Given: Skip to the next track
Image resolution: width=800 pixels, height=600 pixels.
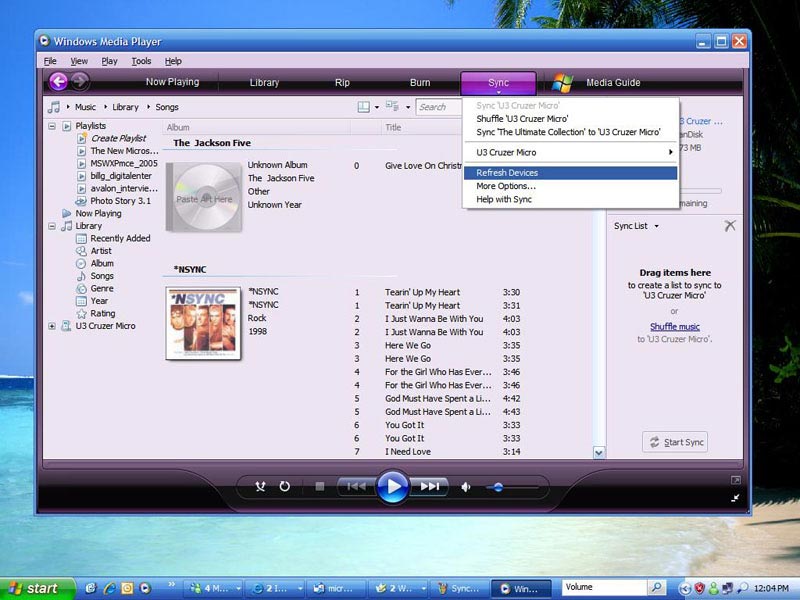Looking at the screenshot, I should coord(430,487).
